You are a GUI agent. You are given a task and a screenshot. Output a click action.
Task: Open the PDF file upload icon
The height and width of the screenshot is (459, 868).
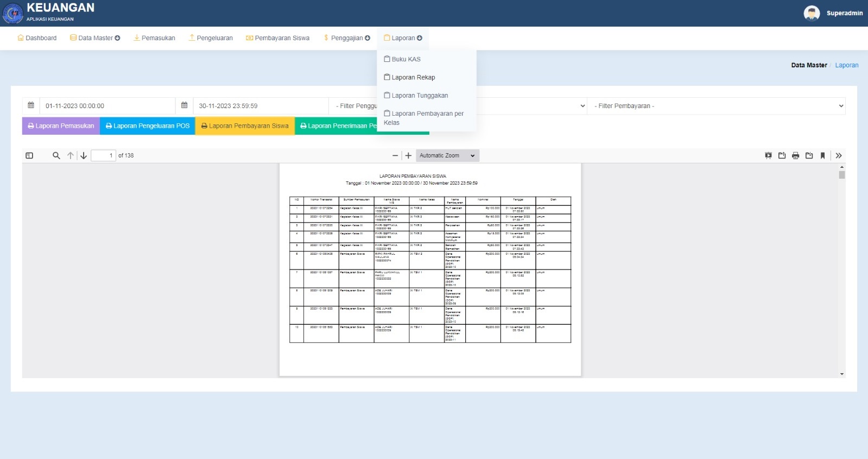782,155
